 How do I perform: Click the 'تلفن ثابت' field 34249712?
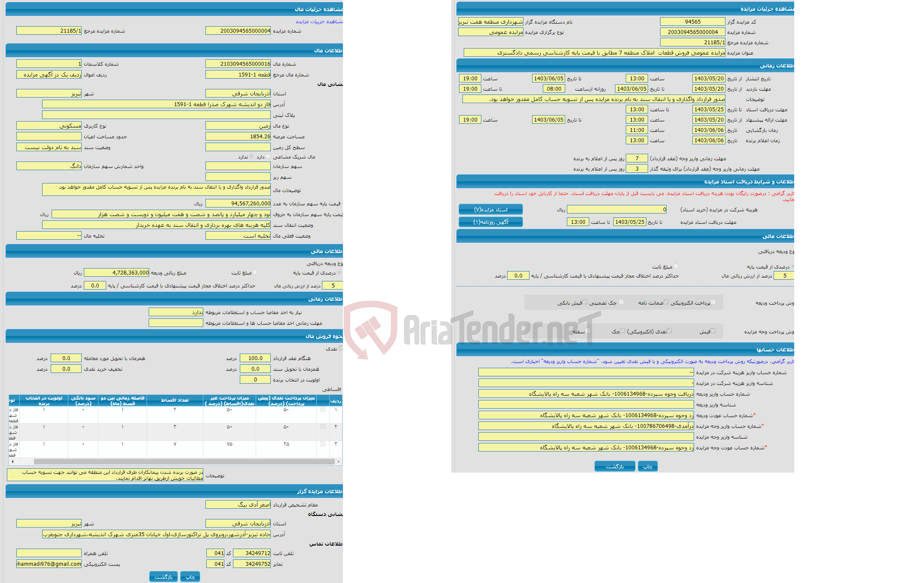pos(252,553)
